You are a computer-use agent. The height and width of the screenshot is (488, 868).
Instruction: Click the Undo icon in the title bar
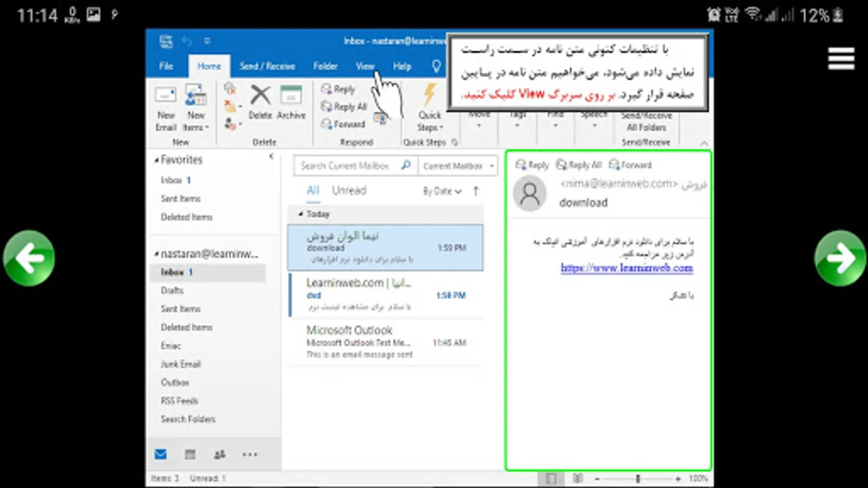click(187, 41)
